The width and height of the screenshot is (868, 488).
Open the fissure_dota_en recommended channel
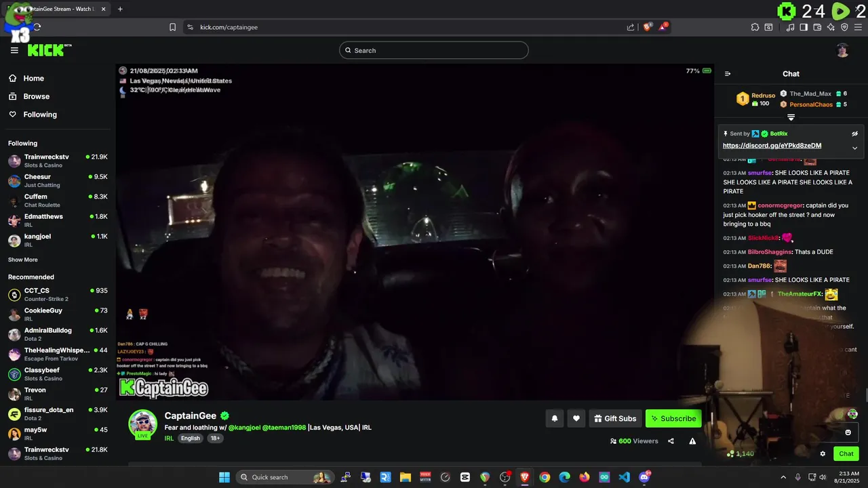click(x=58, y=413)
